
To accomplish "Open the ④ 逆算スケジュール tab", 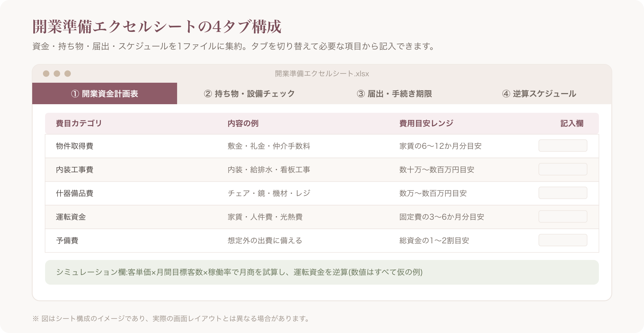I will [x=539, y=93].
